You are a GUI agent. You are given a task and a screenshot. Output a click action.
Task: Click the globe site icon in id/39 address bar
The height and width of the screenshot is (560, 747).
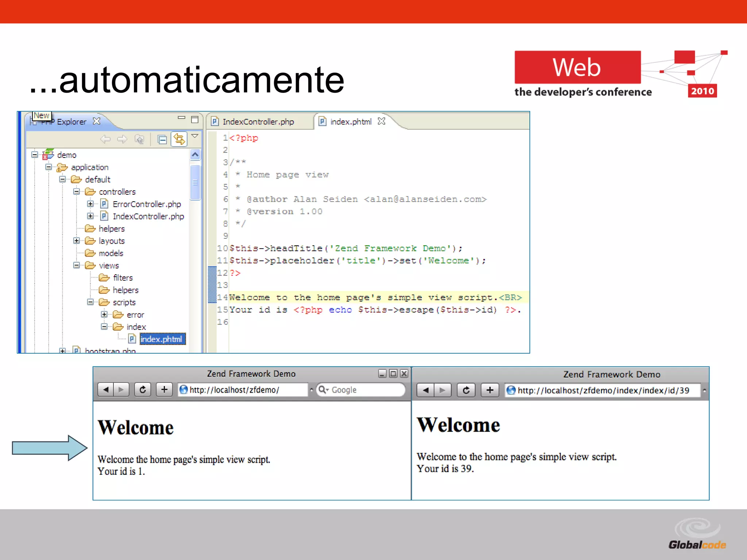point(511,390)
